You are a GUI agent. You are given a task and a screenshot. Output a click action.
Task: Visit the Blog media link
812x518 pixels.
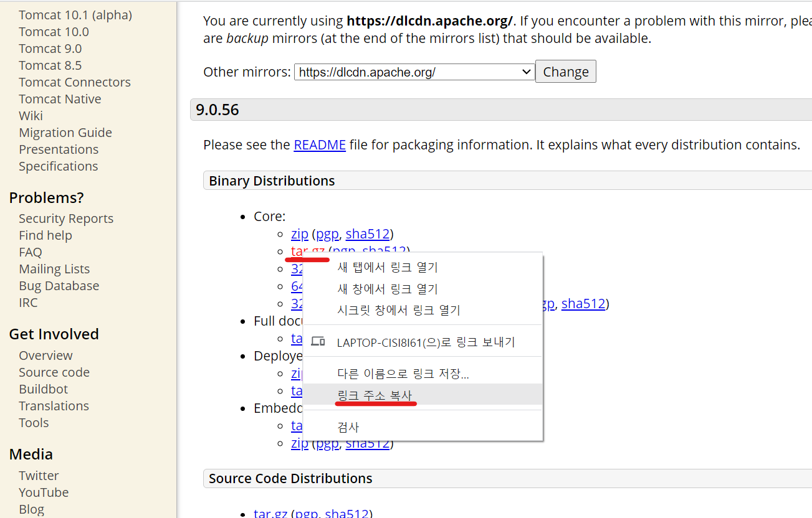coord(31,509)
